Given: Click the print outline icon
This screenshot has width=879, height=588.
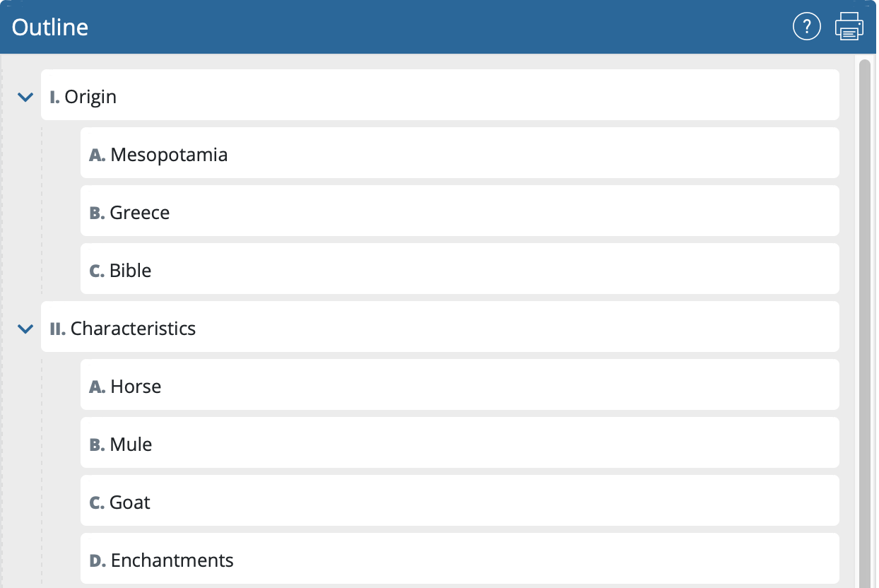Looking at the screenshot, I should (x=849, y=27).
